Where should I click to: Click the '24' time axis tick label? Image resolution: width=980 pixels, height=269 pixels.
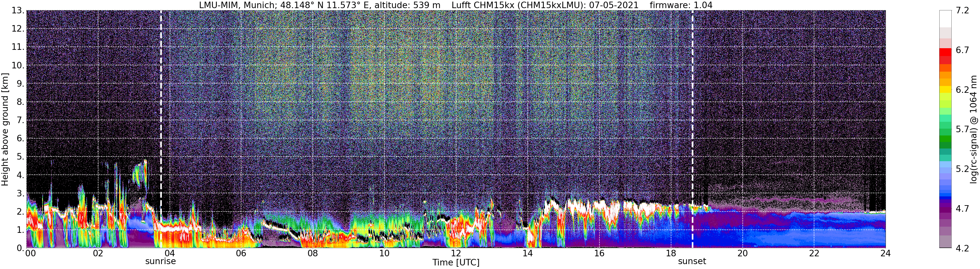point(886,253)
